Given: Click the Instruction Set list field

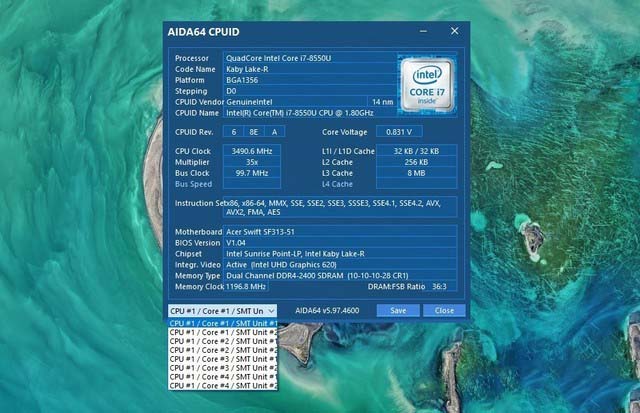Looking at the screenshot, I should (x=340, y=207).
